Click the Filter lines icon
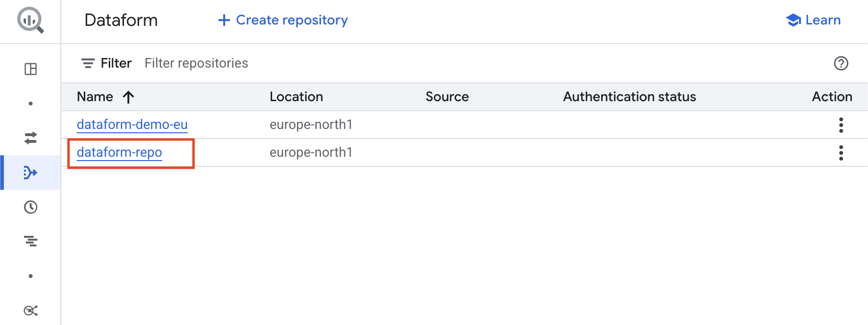Image resolution: width=868 pixels, height=325 pixels. tap(88, 63)
